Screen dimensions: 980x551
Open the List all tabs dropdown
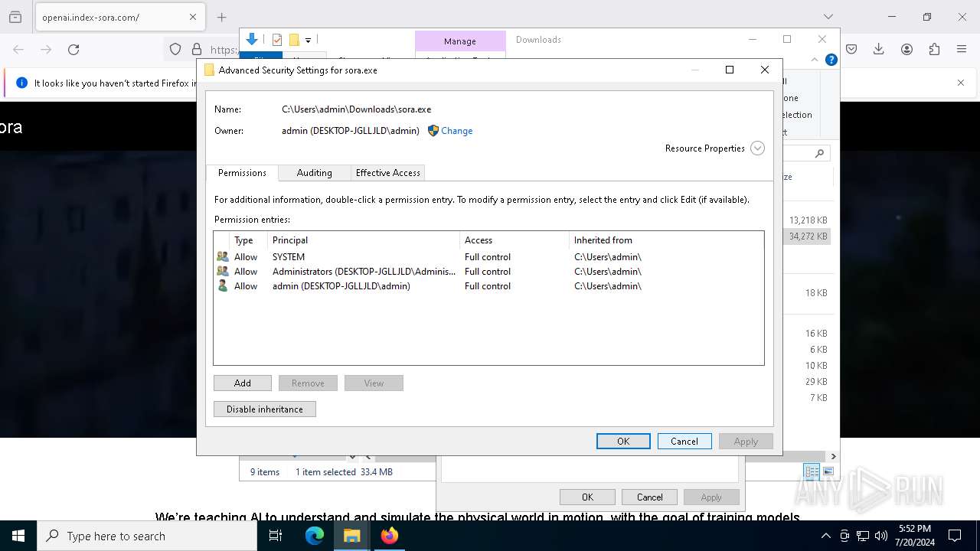[x=828, y=17]
